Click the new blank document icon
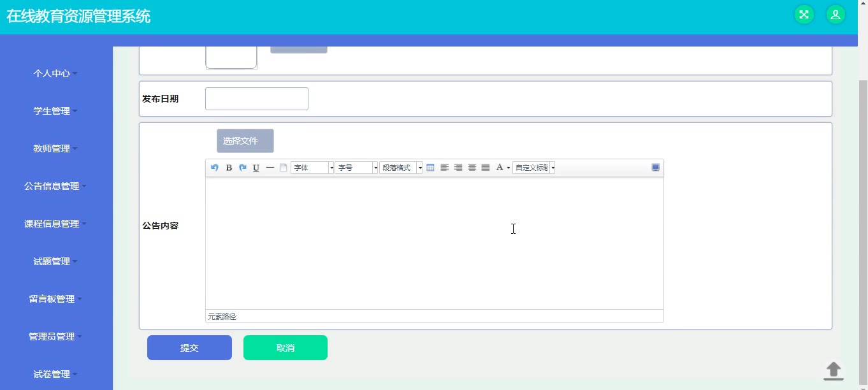This screenshot has width=868, height=390. [284, 168]
